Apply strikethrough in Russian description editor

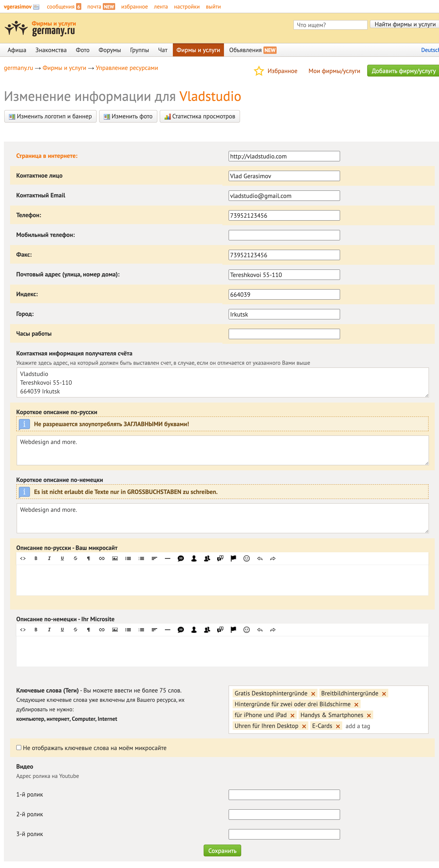point(75,558)
